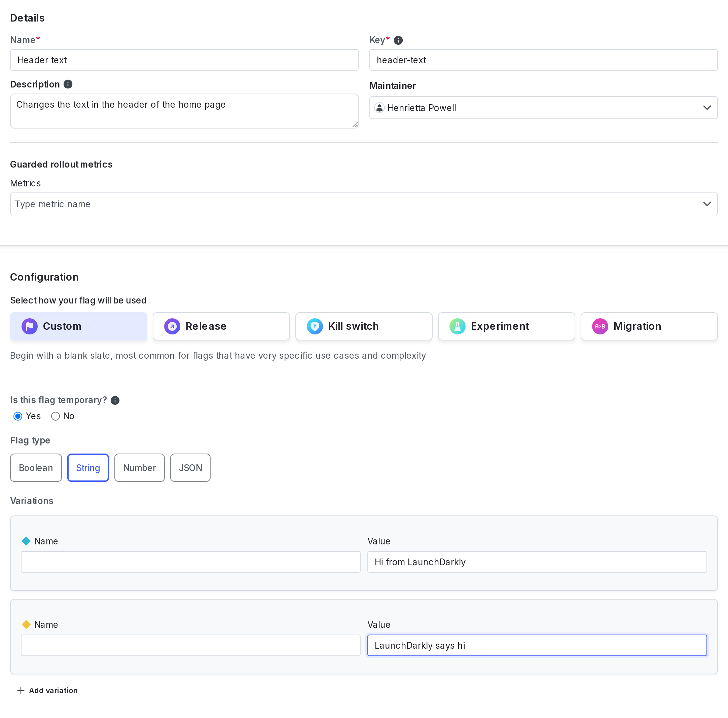Open the Metrics dropdown
Screen dimensions: 728x718
tap(364, 204)
